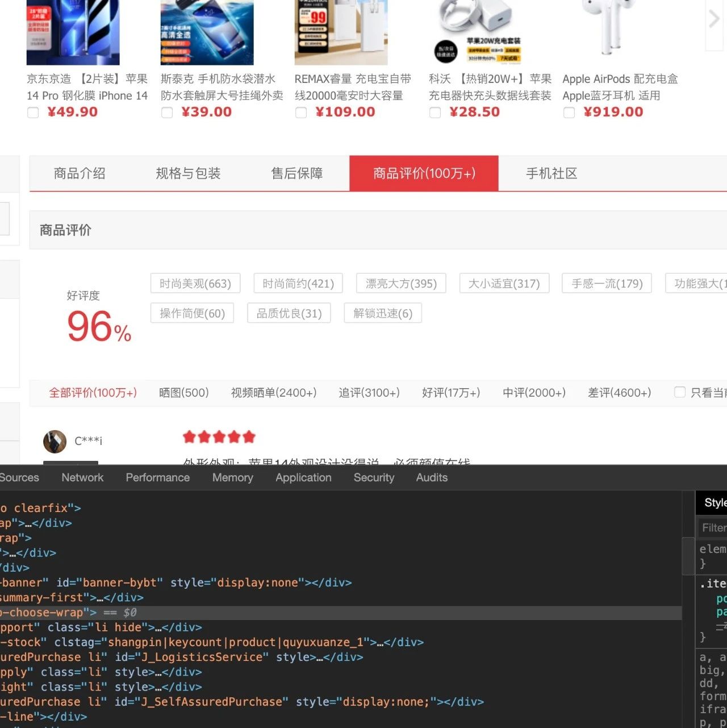Screen dimensions: 727x728
Task: Select the 商品评价(100万+) tab
Action: click(424, 173)
